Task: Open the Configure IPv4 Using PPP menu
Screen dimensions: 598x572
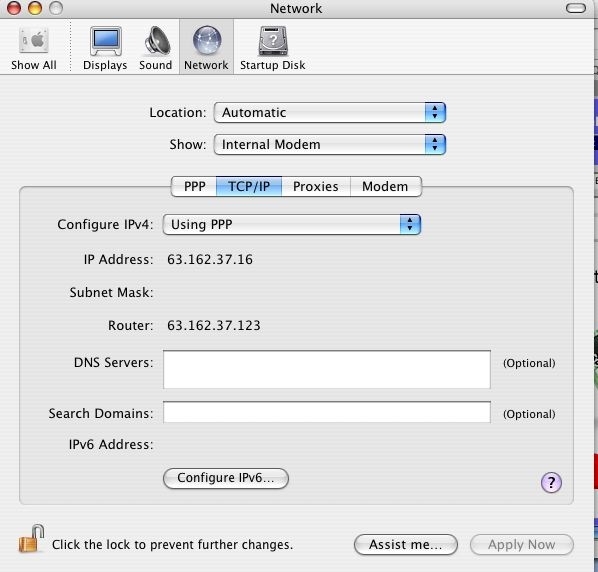Action: click(x=292, y=224)
